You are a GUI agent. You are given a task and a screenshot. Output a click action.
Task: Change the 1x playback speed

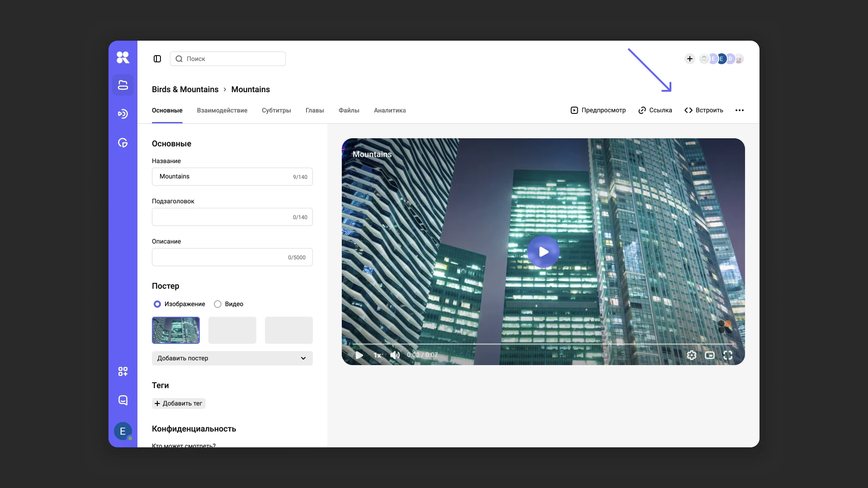coord(377,355)
